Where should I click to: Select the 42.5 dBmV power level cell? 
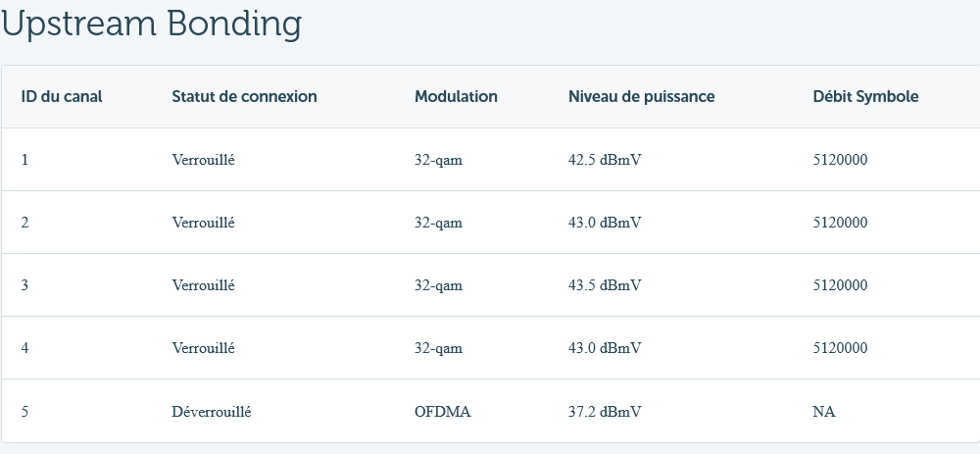tap(605, 160)
